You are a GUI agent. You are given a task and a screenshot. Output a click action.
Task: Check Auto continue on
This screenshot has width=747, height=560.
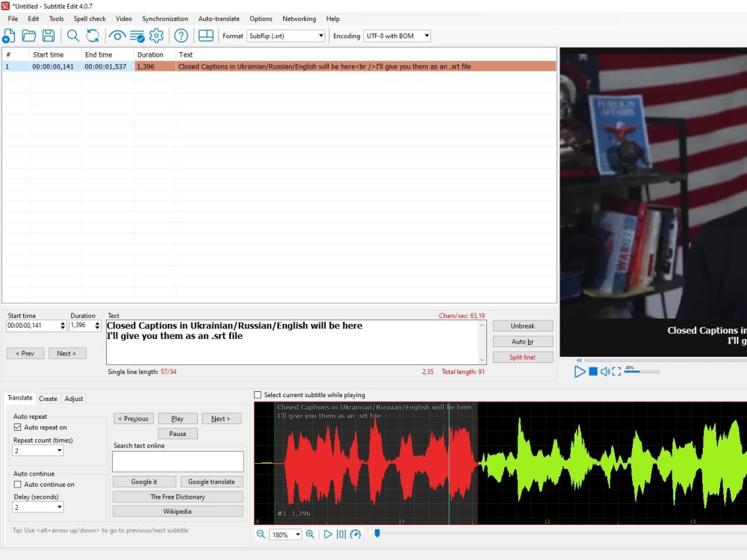[18, 485]
